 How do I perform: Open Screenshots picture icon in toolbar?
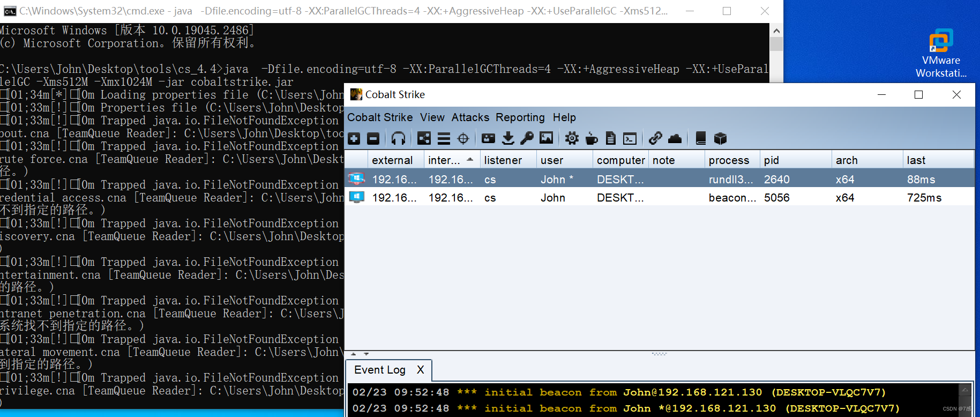pyautogui.click(x=546, y=139)
